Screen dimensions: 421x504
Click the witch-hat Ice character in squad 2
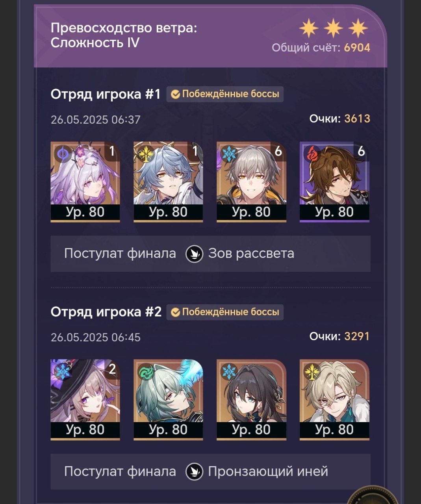coord(85,400)
